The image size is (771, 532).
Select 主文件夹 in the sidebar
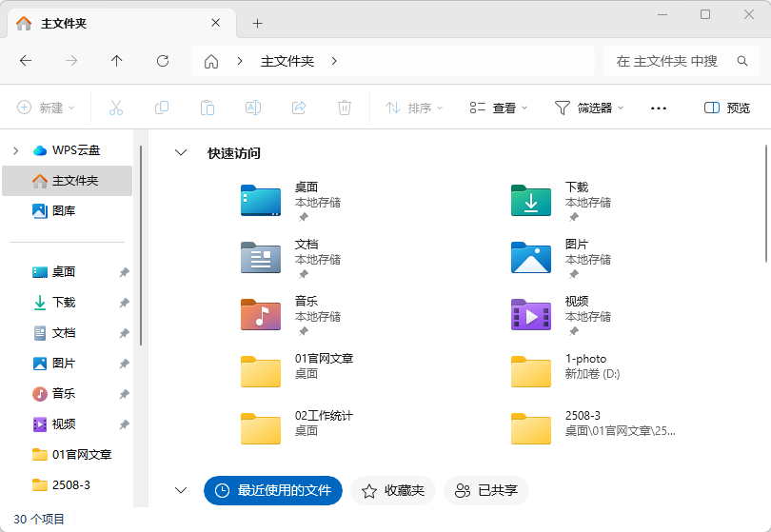pos(67,181)
